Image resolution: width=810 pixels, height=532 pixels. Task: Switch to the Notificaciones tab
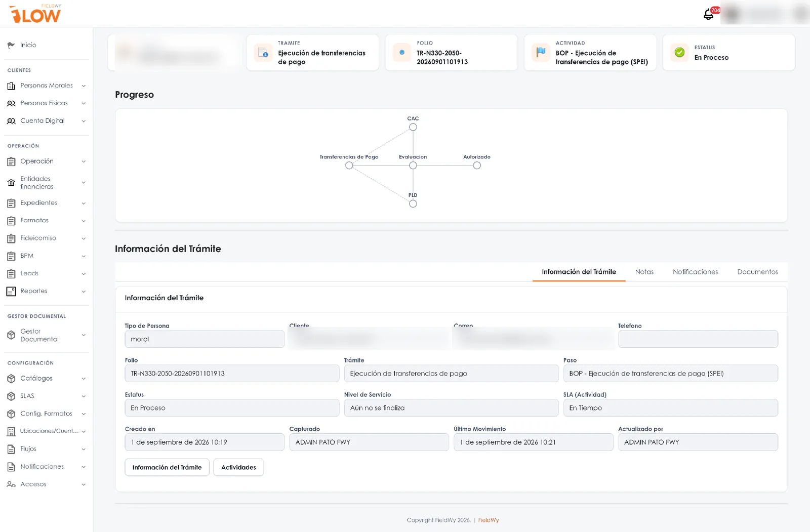click(x=695, y=272)
